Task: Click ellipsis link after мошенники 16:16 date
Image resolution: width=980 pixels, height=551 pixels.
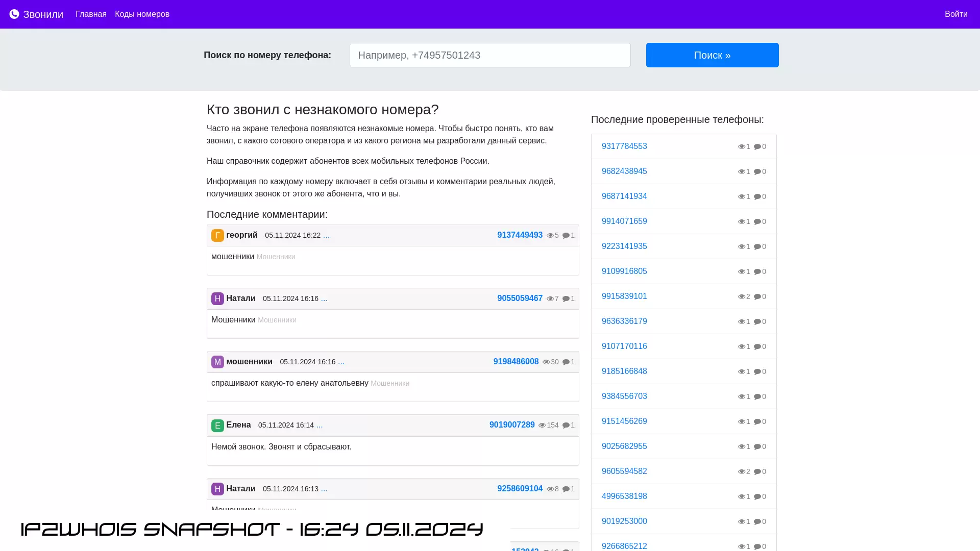Action: pos(341,362)
